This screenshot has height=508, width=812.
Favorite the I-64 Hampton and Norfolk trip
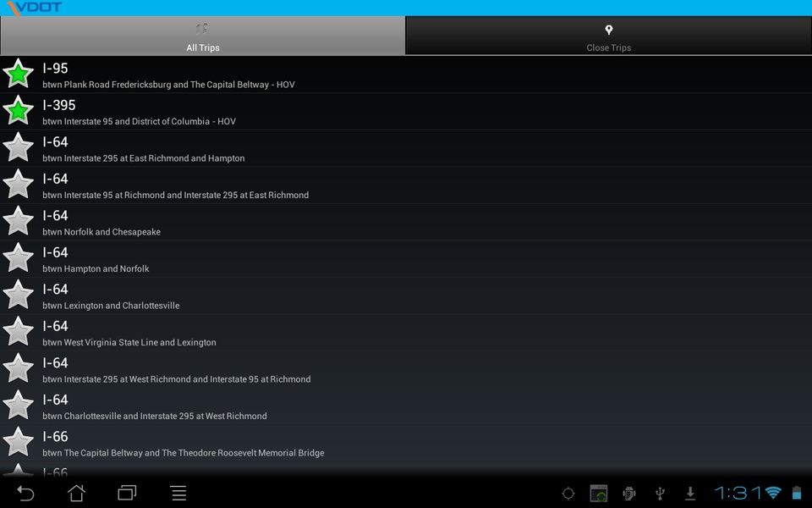tap(18, 257)
